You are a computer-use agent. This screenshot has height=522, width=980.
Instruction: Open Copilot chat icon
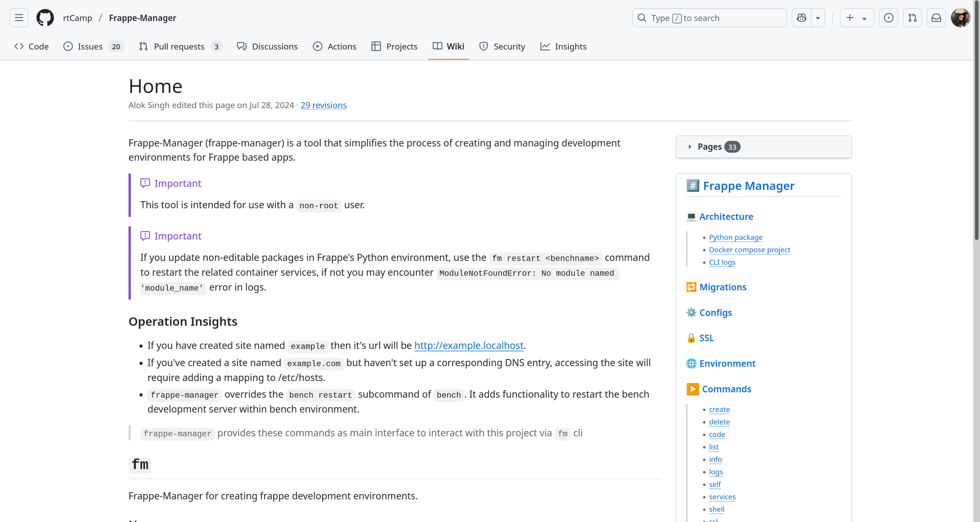coord(802,18)
